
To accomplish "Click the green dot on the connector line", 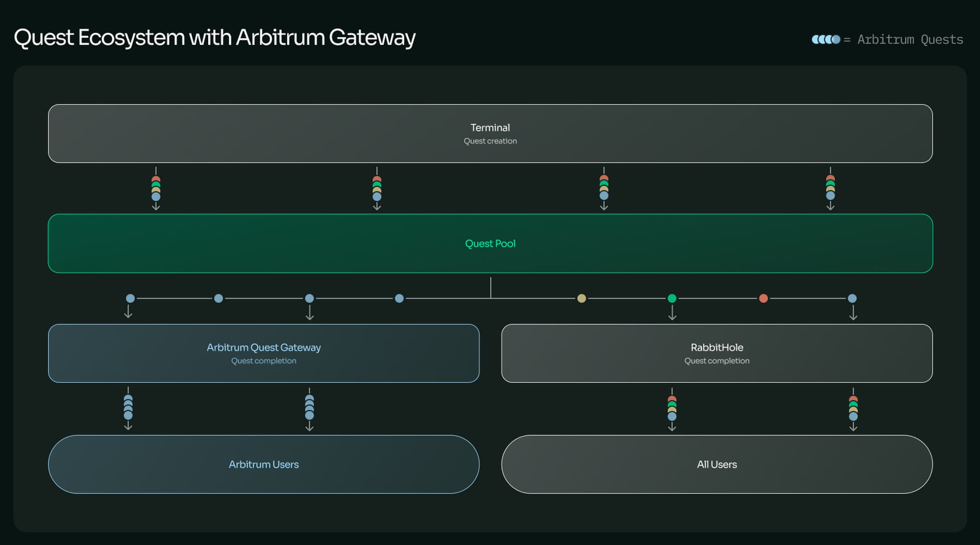I will point(672,299).
